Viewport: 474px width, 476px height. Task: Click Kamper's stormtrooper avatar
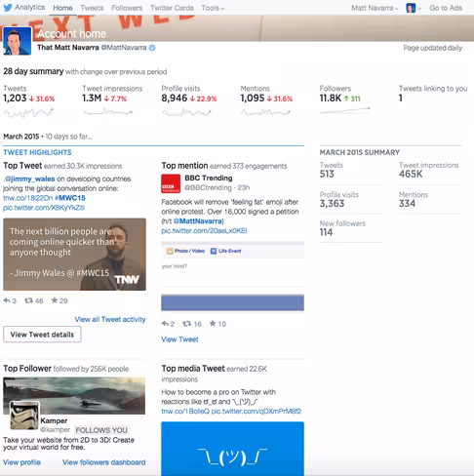click(24, 416)
